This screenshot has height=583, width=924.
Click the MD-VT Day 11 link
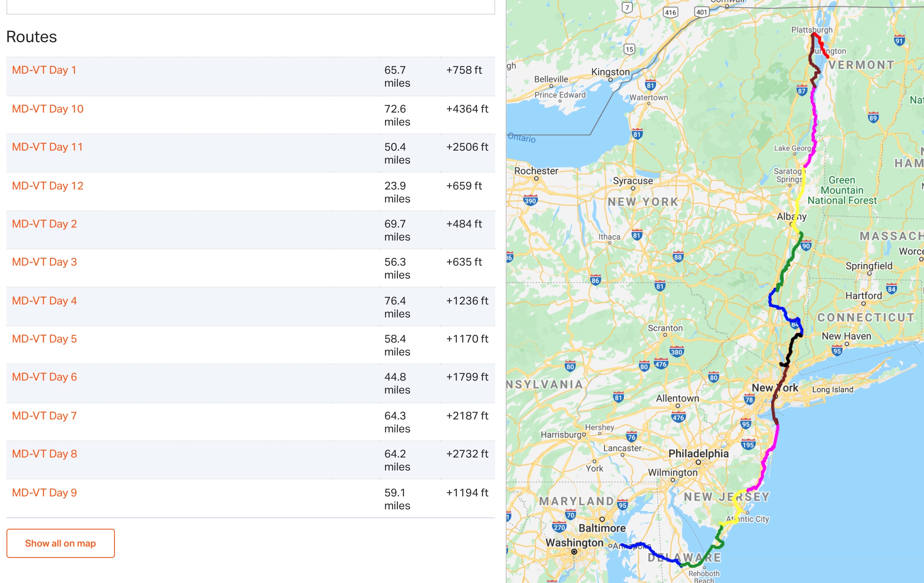(x=47, y=147)
